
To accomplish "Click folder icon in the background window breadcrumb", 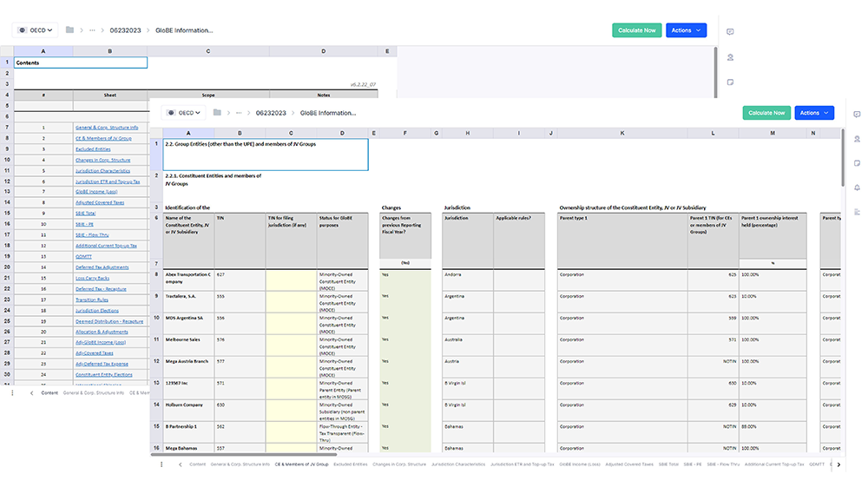I will click(x=69, y=30).
